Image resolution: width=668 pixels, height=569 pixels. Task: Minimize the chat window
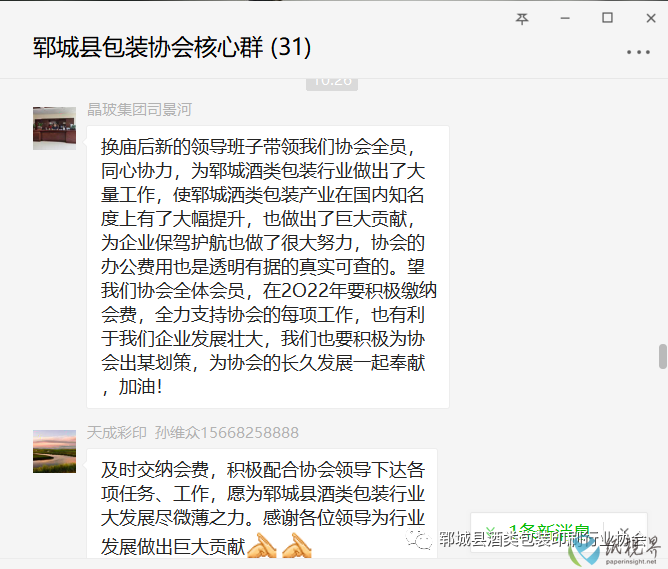(565, 18)
